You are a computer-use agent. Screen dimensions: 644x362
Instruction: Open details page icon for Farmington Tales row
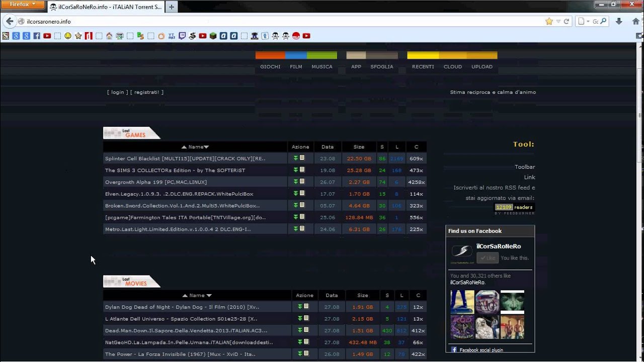coord(302,217)
